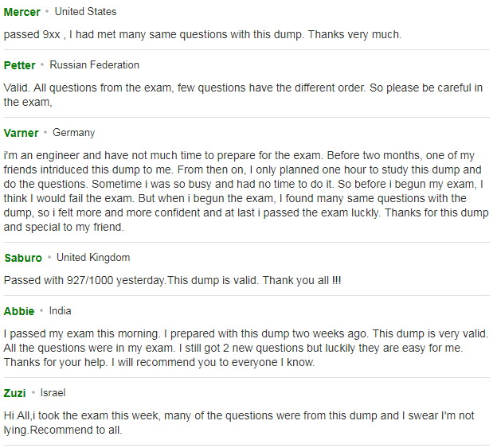Click Petter's review starting with Valid
This screenshot has height=448, width=493.
tap(243, 95)
